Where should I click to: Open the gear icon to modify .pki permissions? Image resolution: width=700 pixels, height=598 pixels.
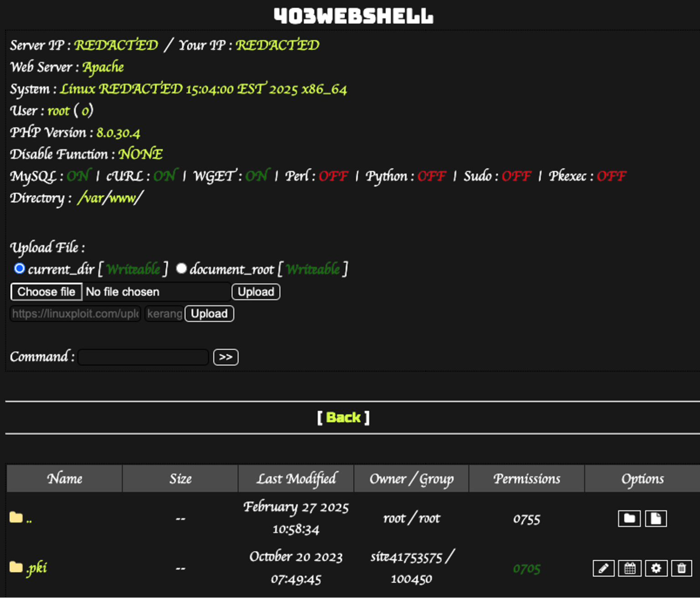point(656,568)
